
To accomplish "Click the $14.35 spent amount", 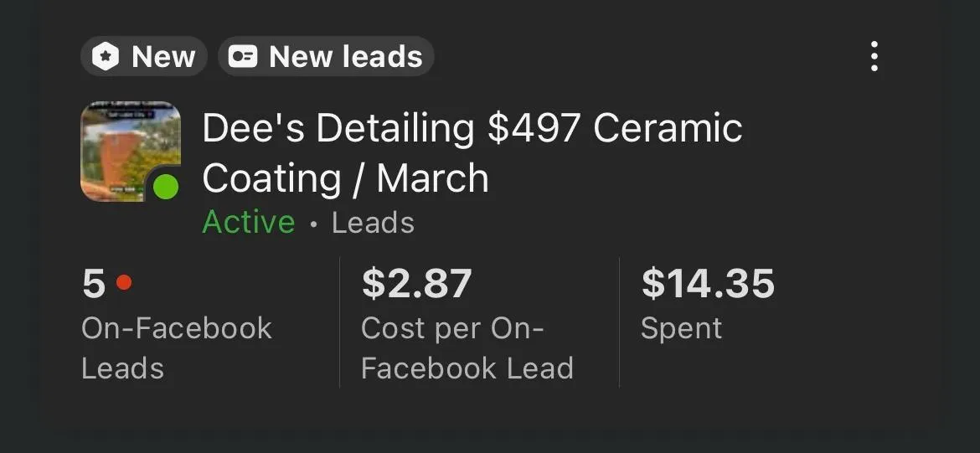I will [x=708, y=283].
